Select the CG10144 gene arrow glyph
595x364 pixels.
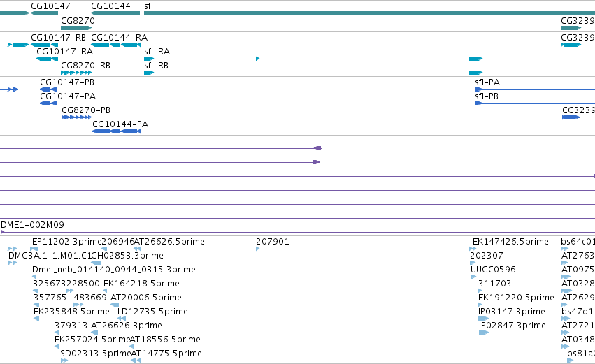click(x=115, y=13)
